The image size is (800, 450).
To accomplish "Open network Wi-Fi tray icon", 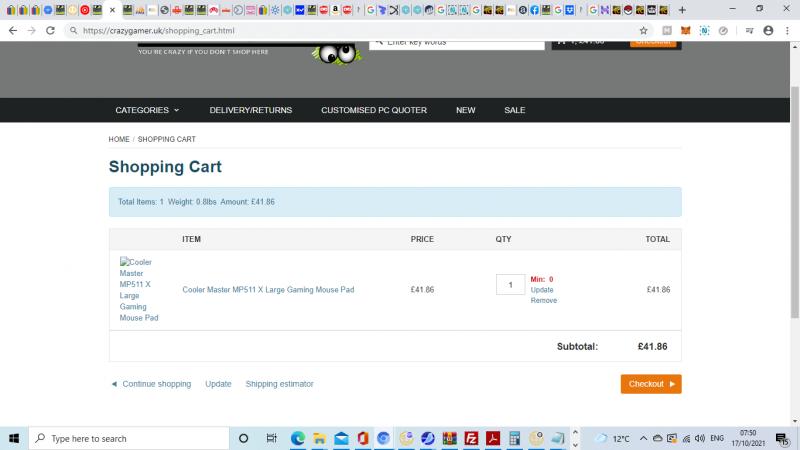I will coord(686,438).
